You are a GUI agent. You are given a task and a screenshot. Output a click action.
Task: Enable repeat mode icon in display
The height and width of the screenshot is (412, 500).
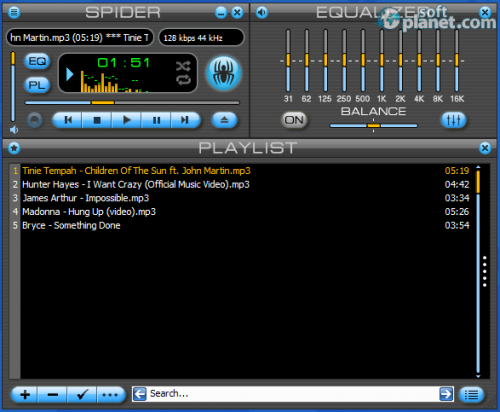[183, 80]
